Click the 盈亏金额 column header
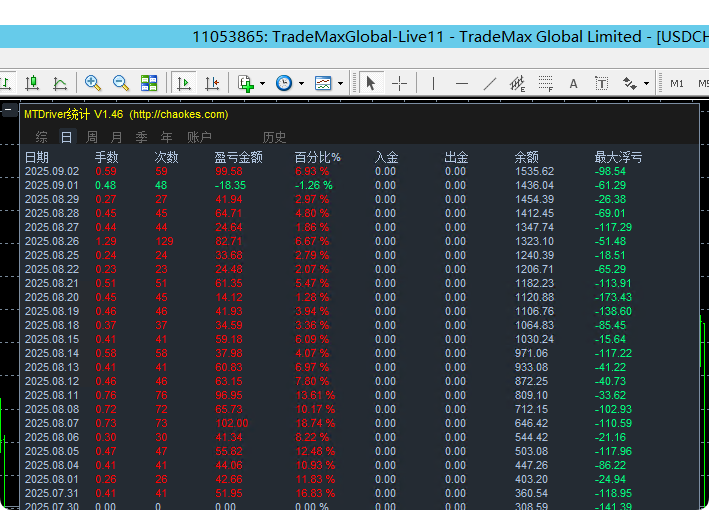709x510 pixels. pyautogui.click(x=238, y=157)
